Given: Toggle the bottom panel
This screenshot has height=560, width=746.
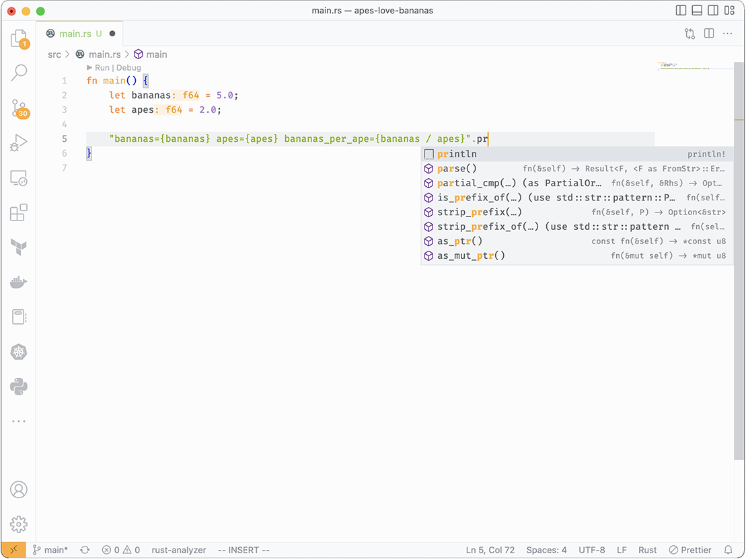Looking at the screenshot, I should 697,11.
